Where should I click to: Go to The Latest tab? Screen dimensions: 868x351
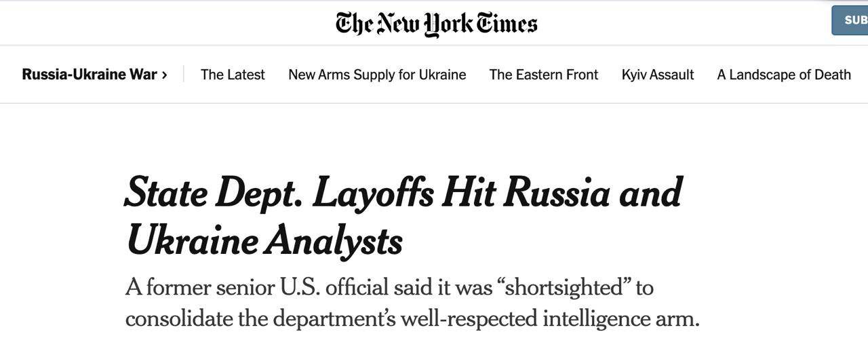point(233,75)
